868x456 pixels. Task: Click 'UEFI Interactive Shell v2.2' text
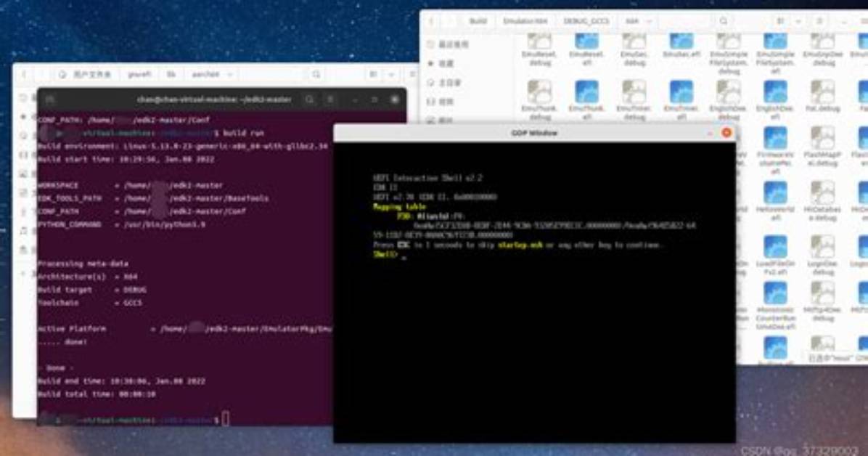pyautogui.click(x=427, y=178)
